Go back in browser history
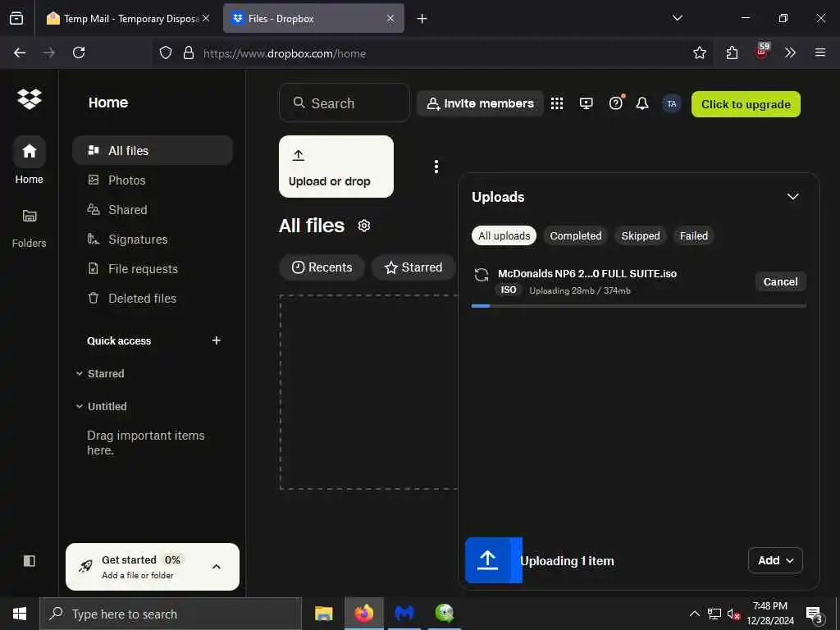 pos(20,52)
